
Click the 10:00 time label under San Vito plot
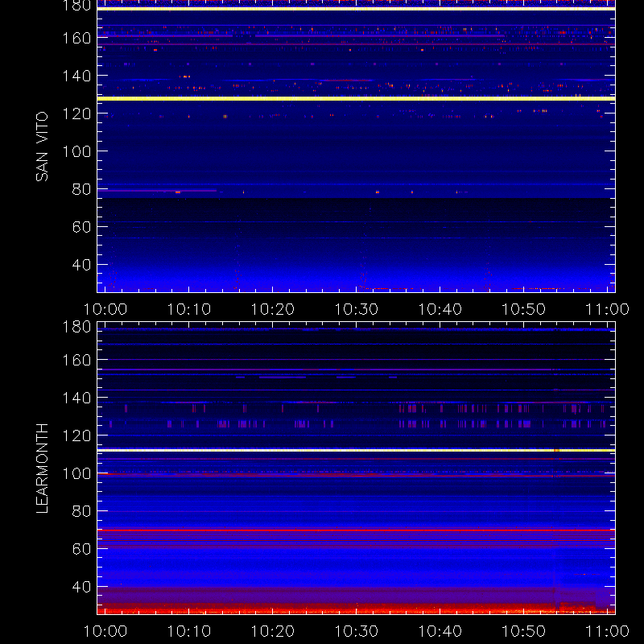pyautogui.click(x=105, y=309)
